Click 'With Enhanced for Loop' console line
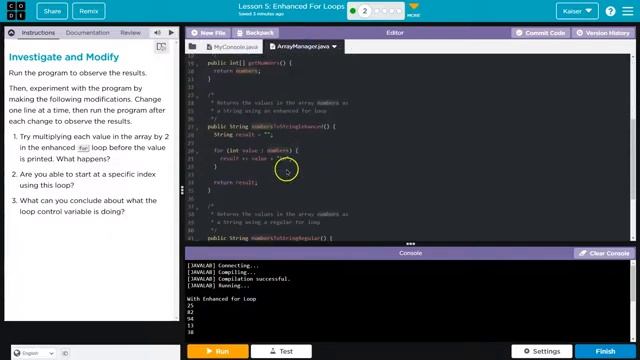The width and height of the screenshot is (640, 360). tap(221, 299)
